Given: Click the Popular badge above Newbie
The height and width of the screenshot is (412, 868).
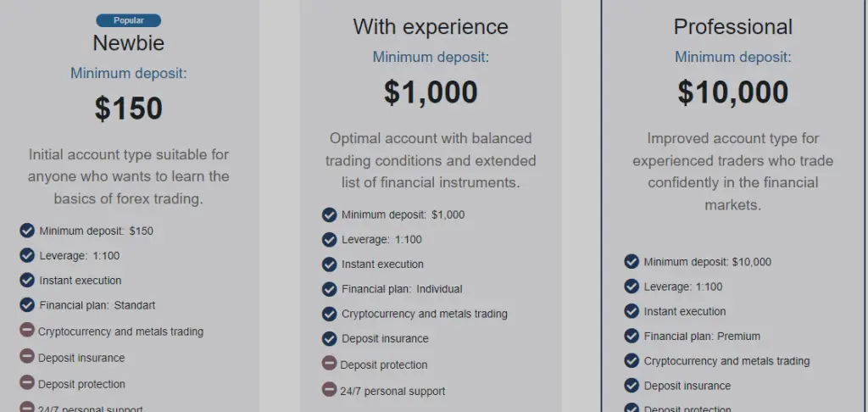Looking at the screenshot, I should click(129, 20).
